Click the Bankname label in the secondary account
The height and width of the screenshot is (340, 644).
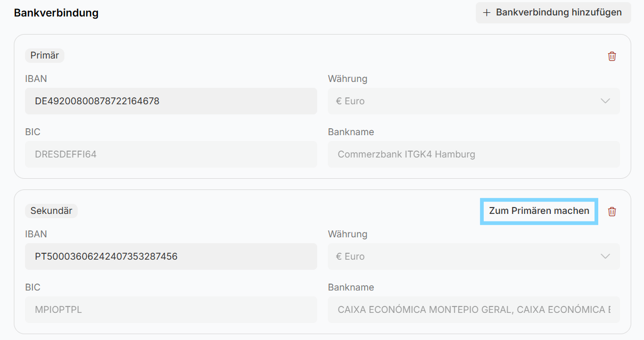pyautogui.click(x=351, y=287)
